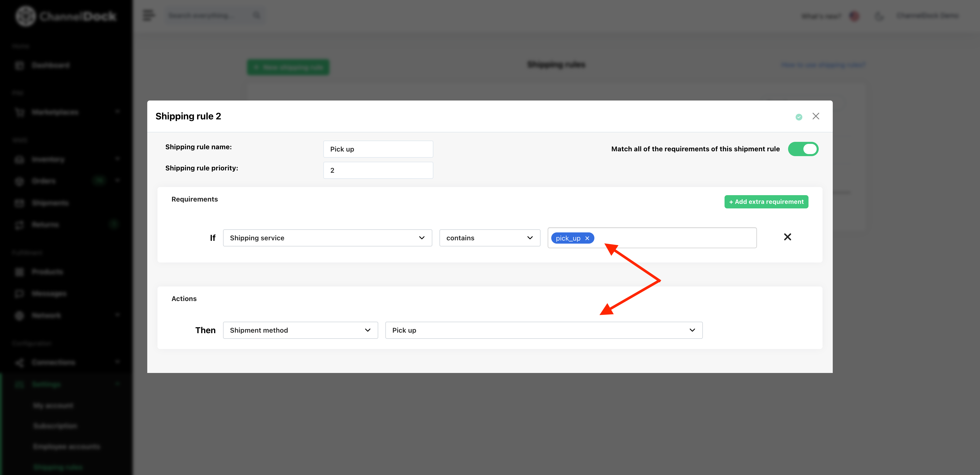The width and height of the screenshot is (980, 475).
Task: Remove the pick_up tag from requirement value
Action: 587,238
